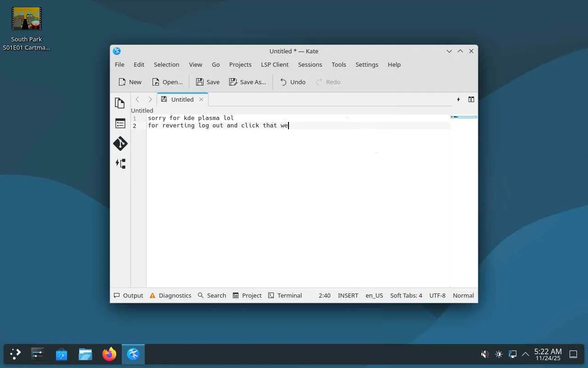Click cursor position 2:40 in status bar
Image resolution: width=588 pixels, height=368 pixels.
coord(324,295)
